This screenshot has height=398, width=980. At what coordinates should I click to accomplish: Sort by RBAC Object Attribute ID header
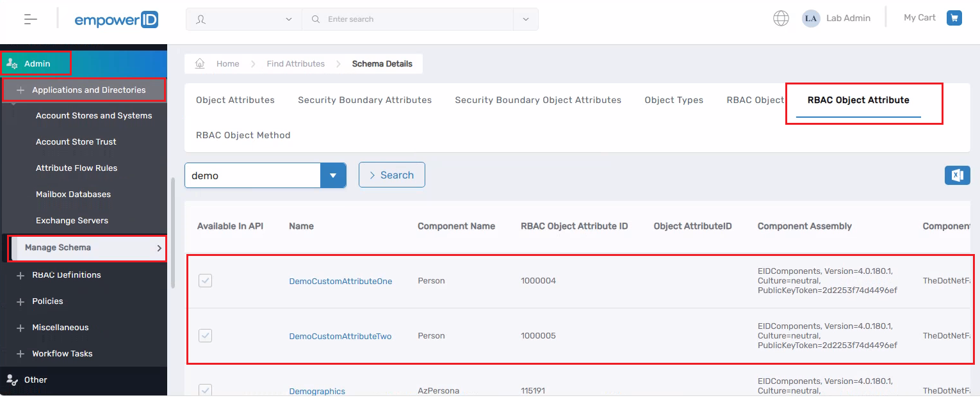coord(574,226)
